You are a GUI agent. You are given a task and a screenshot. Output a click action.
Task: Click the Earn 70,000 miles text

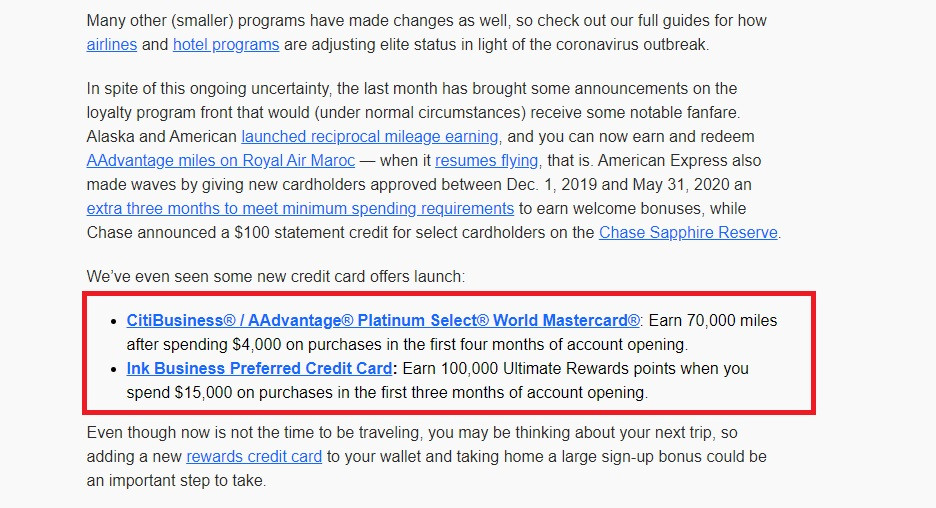point(713,321)
